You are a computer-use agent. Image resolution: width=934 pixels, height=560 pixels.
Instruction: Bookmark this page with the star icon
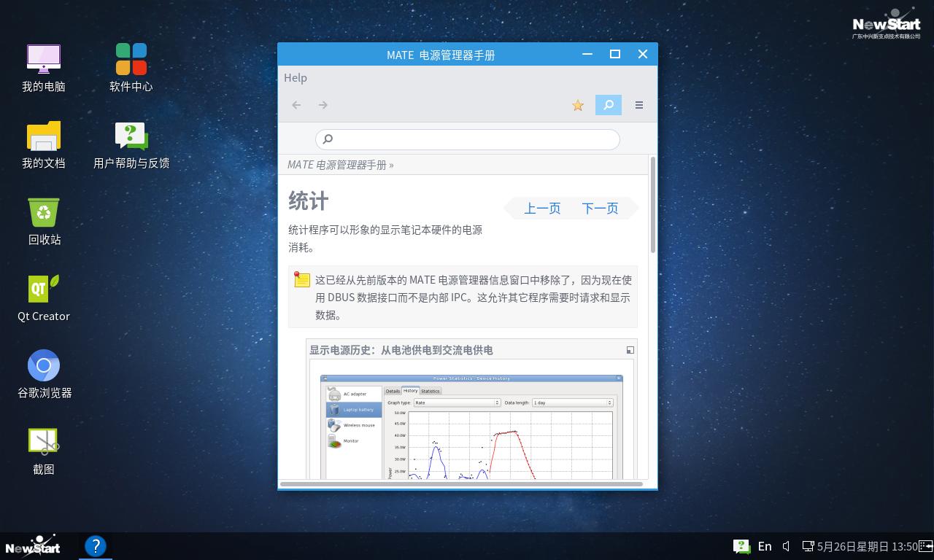pos(578,106)
